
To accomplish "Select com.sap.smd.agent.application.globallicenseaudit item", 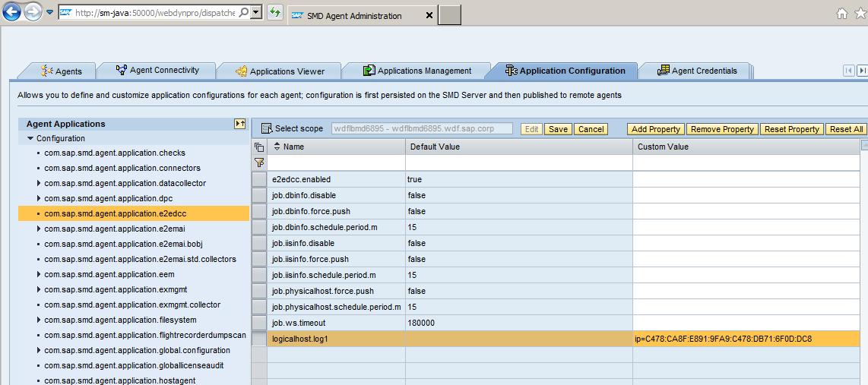I will (134, 365).
